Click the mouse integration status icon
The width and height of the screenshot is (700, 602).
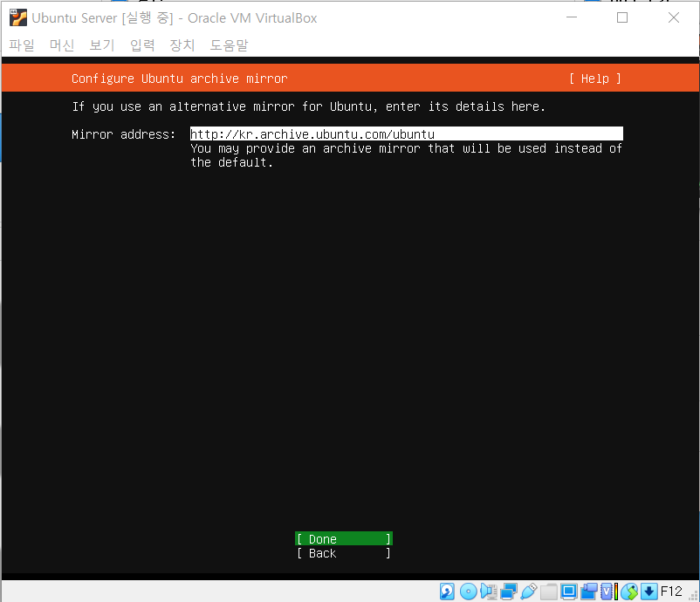pyautogui.click(x=629, y=592)
